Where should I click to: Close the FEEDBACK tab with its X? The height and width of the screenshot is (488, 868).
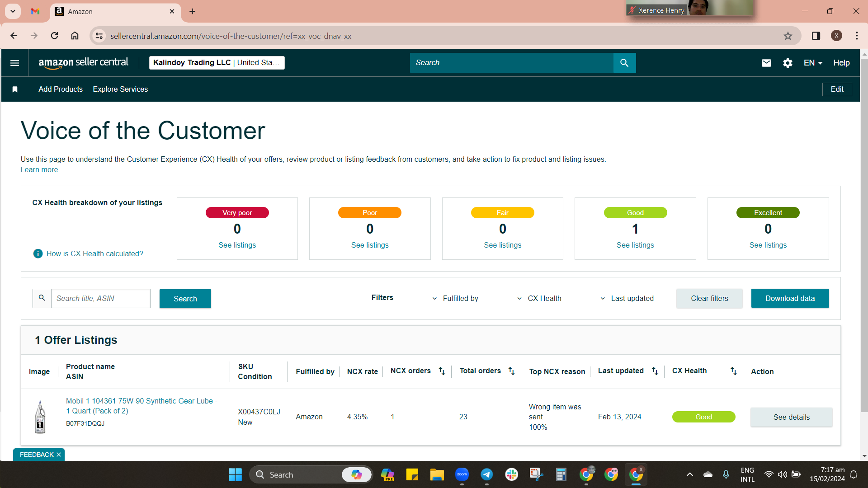[x=59, y=455]
